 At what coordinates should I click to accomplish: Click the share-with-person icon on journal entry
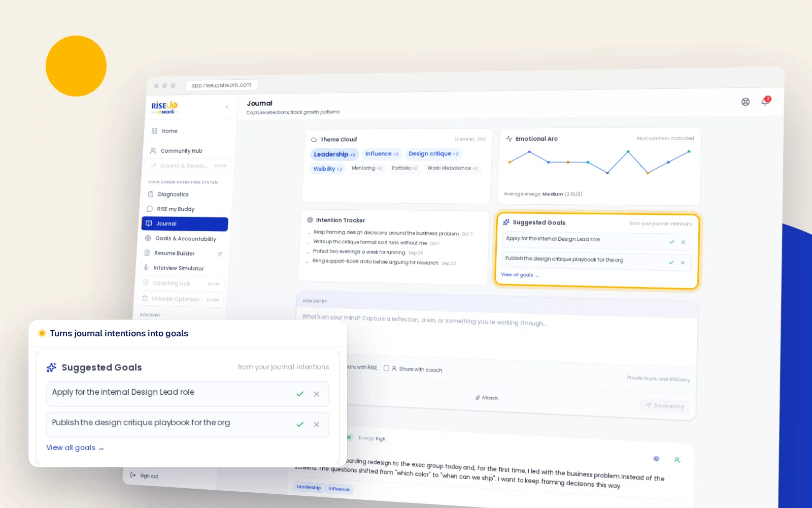pyautogui.click(x=677, y=460)
